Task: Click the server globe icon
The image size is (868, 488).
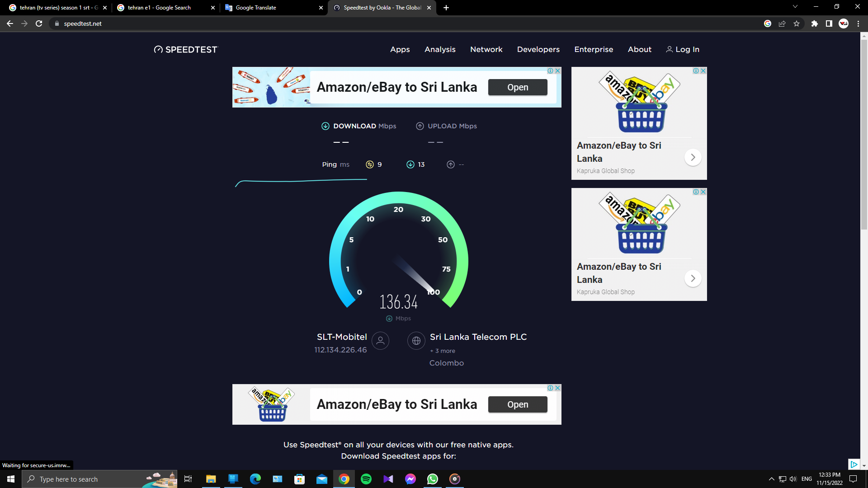Action: pyautogui.click(x=416, y=341)
